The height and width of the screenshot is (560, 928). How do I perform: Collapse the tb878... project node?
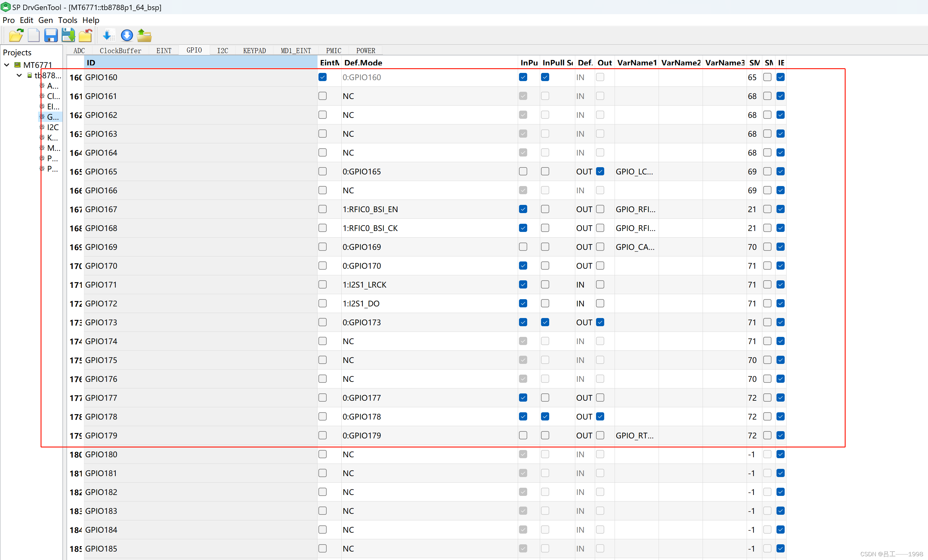pyautogui.click(x=19, y=75)
